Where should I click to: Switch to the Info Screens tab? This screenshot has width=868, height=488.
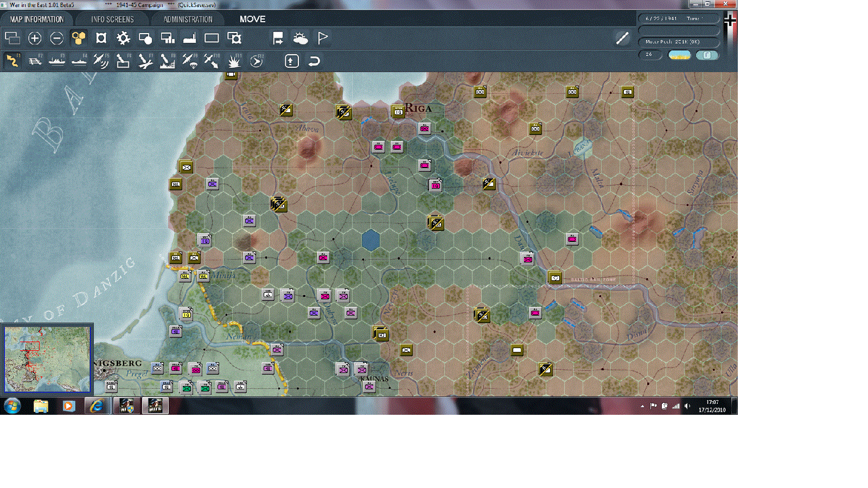(112, 19)
